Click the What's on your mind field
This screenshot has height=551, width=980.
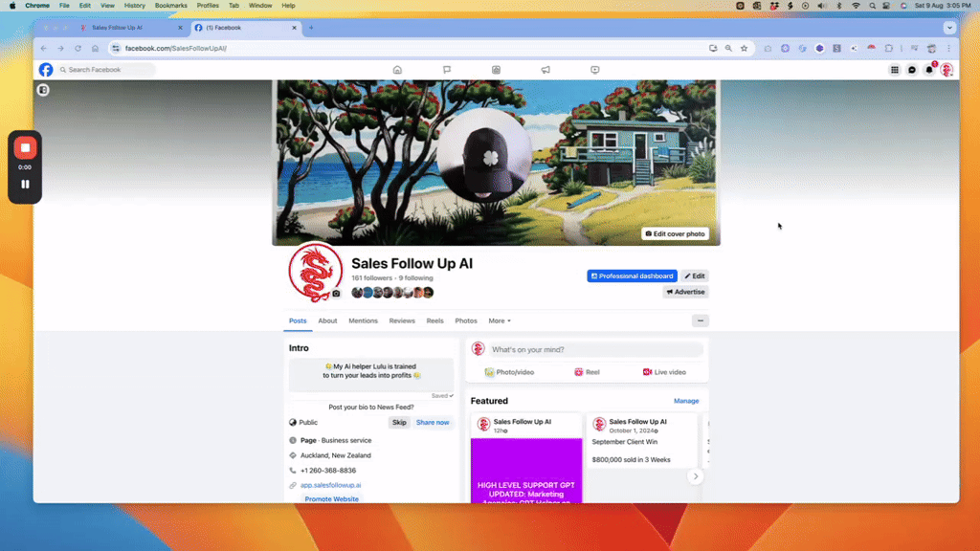tap(594, 350)
